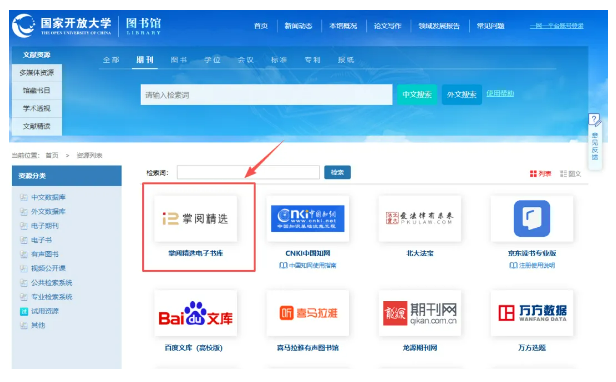Click book icon beside 中国知网使用指南

click(x=283, y=265)
